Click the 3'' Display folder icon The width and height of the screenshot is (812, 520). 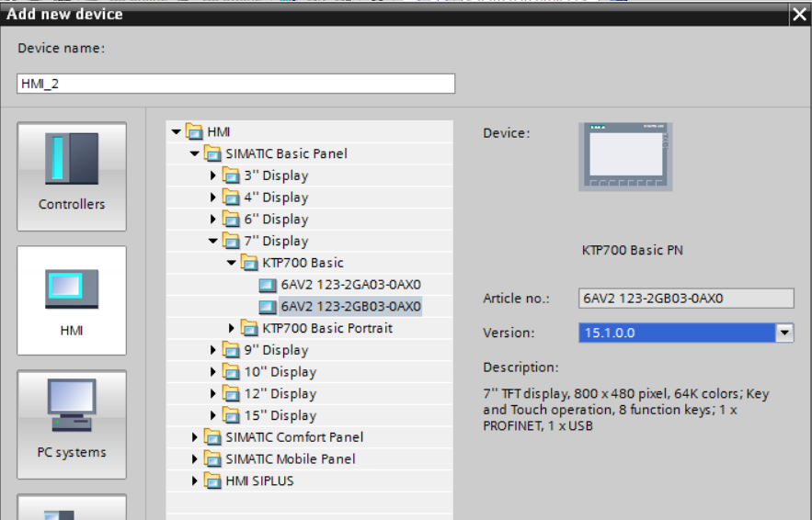click(231, 175)
